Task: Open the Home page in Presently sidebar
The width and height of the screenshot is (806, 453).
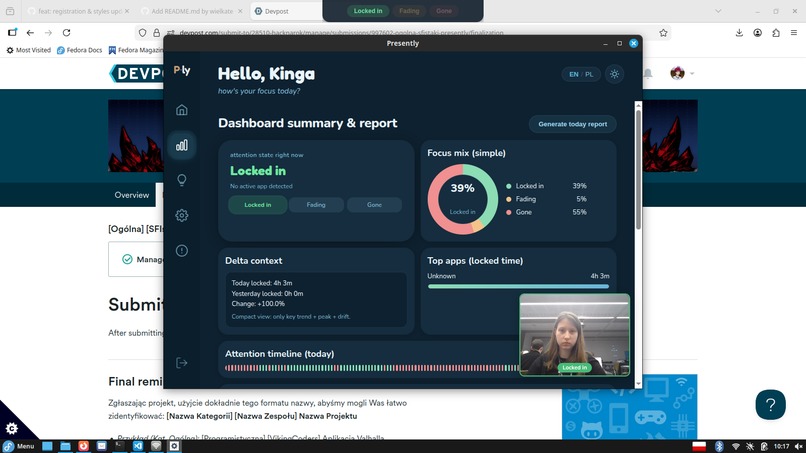Action: [x=181, y=110]
